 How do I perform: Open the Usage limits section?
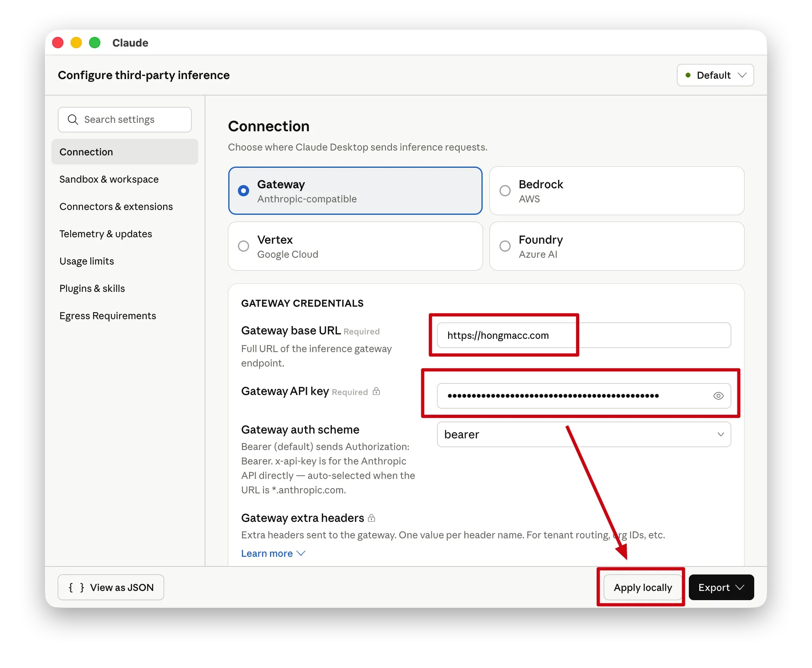pos(125,261)
